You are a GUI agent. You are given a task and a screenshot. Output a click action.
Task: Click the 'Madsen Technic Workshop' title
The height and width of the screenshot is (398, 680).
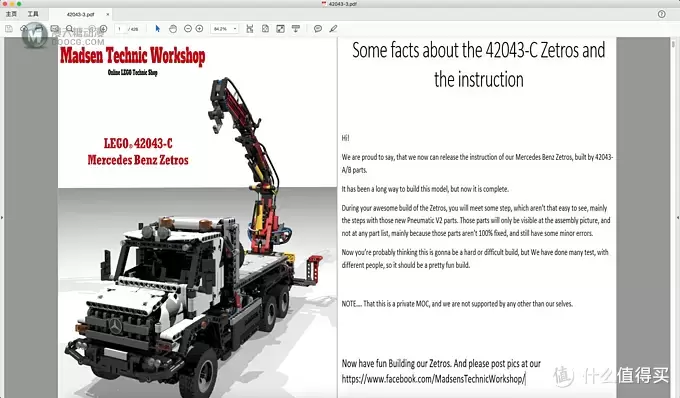pyautogui.click(x=133, y=55)
